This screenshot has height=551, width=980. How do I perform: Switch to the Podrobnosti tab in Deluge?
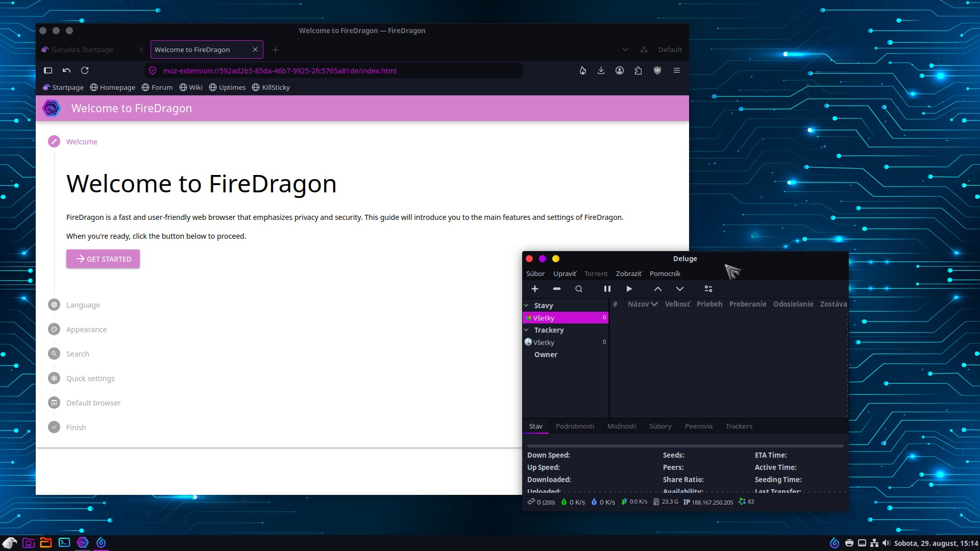(x=575, y=427)
